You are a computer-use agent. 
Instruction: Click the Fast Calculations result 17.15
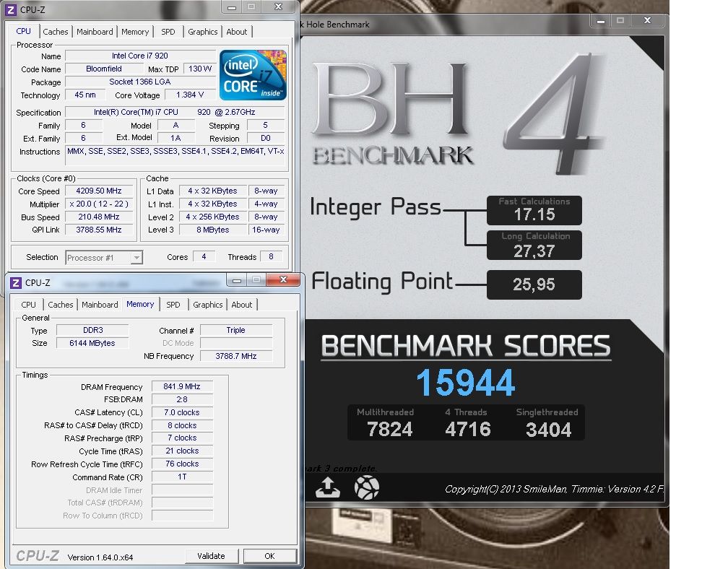pos(534,214)
